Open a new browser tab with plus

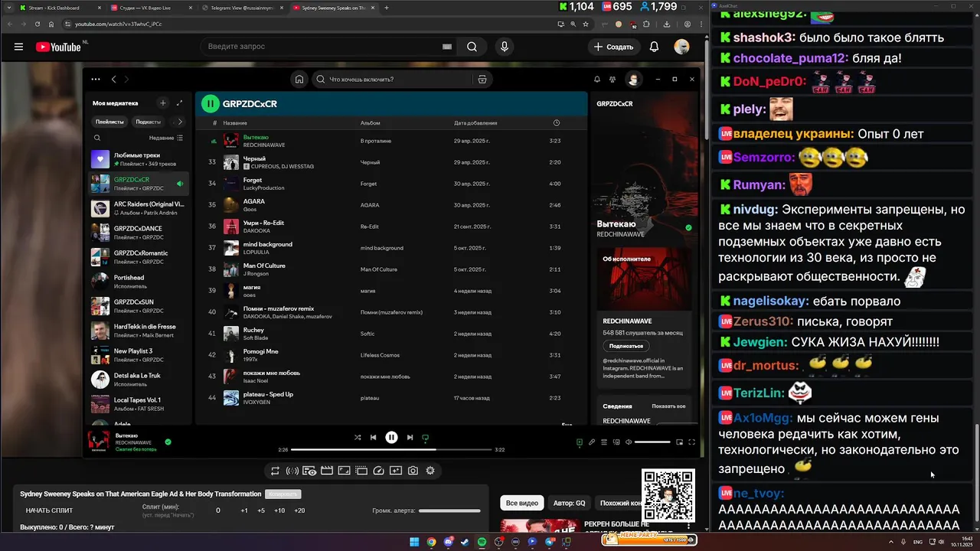(x=386, y=8)
